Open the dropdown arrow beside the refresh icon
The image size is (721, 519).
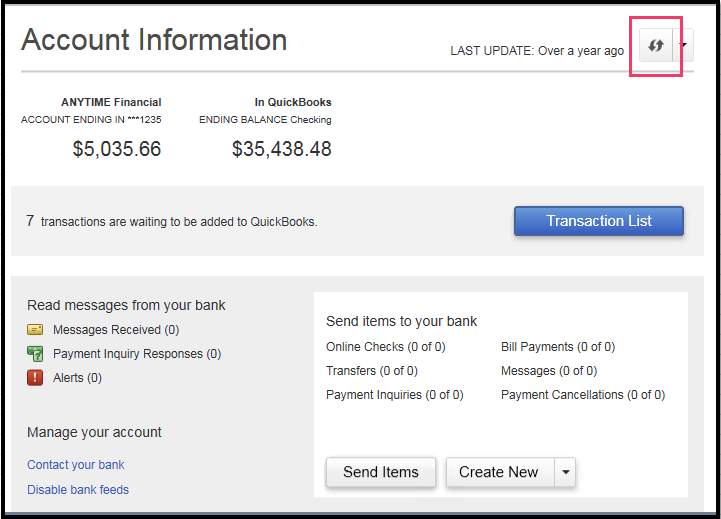[684, 46]
